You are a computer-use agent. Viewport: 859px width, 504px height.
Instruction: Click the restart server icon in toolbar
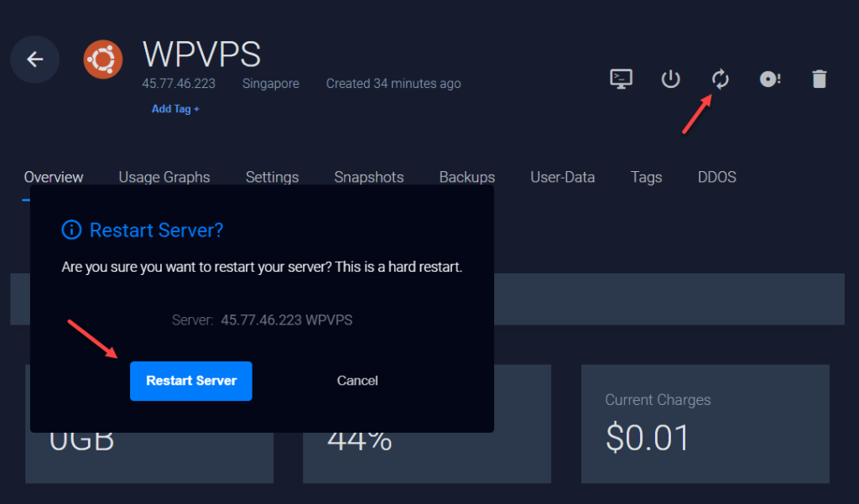pos(720,78)
